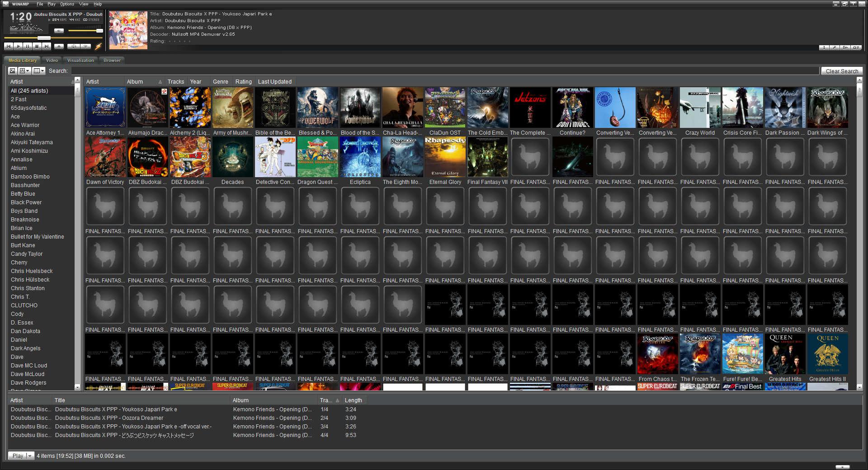Click the Clear Search button
Image resolution: width=868 pixels, height=470 pixels.
click(x=842, y=71)
